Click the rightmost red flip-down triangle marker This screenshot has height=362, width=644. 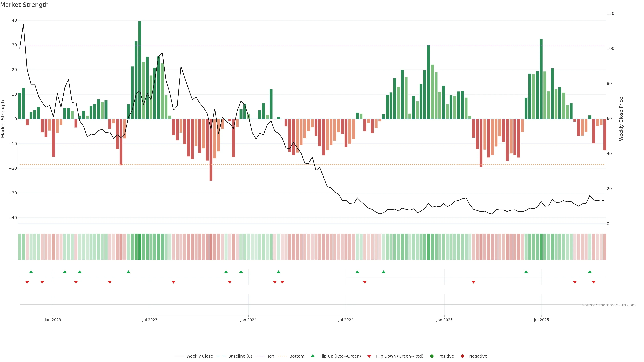594,282
